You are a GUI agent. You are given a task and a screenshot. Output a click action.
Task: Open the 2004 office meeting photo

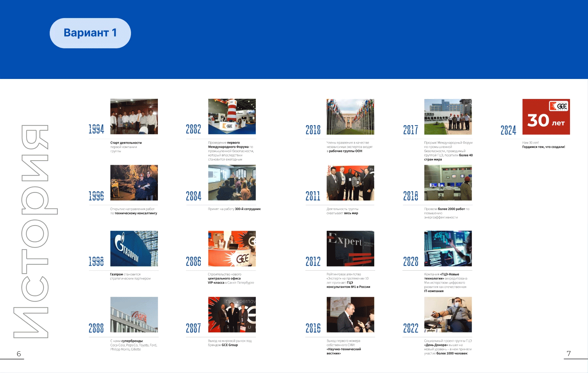[232, 183]
